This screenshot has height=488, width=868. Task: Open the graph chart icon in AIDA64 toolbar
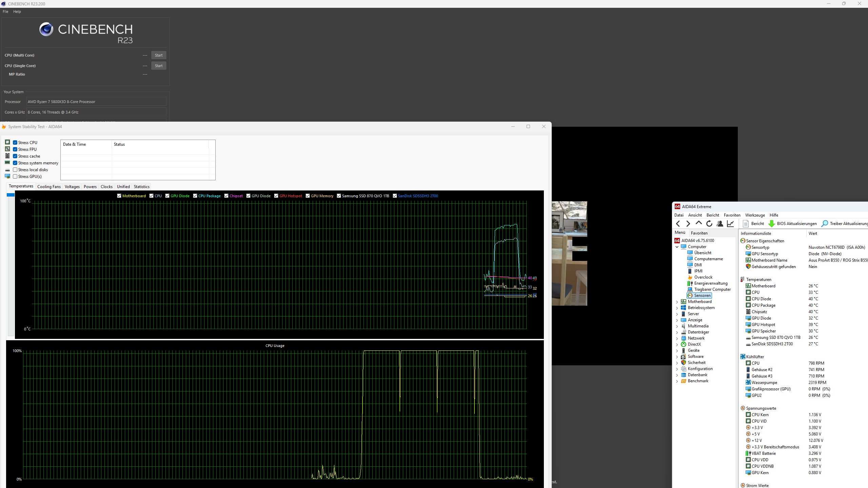(x=730, y=224)
